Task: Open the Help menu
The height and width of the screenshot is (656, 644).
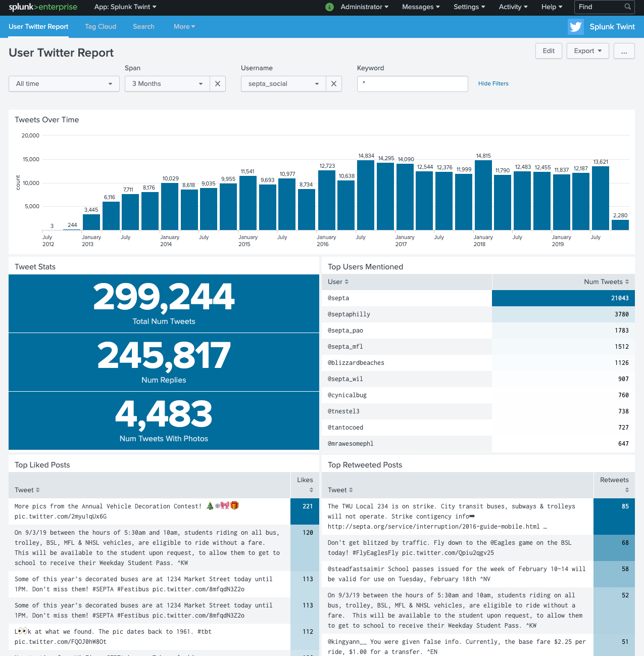Action: point(552,7)
